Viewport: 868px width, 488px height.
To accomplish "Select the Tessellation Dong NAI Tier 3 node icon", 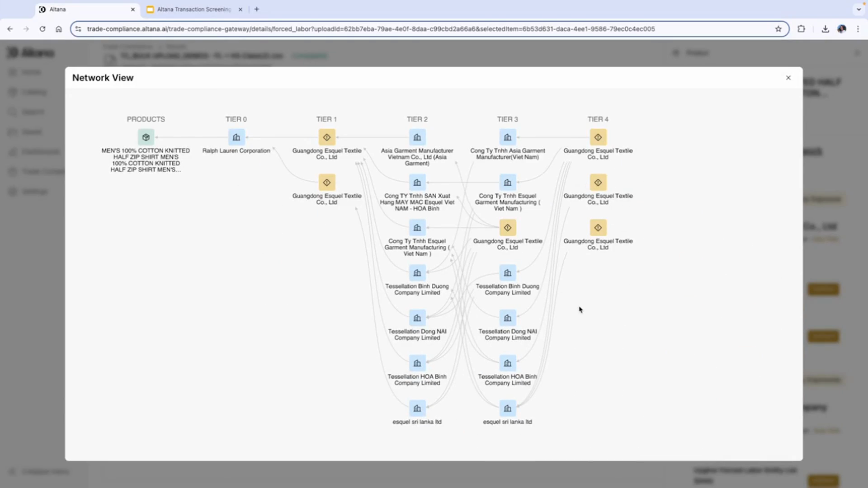I will pyautogui.click(x=507, y=318).
